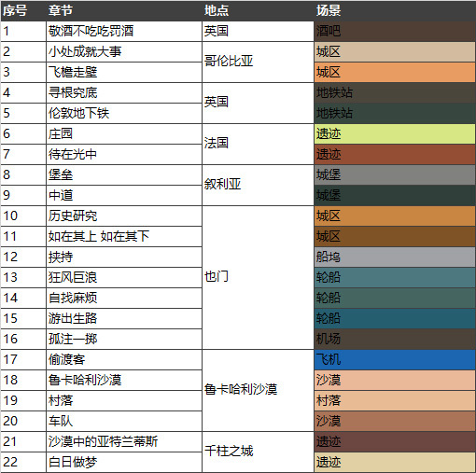Image resolution: width=476 pixels, height=473 pixels.
Task: Click the orange 城区 scene cell in row 3
Action: pyautogui.click(x=395, y=72)
